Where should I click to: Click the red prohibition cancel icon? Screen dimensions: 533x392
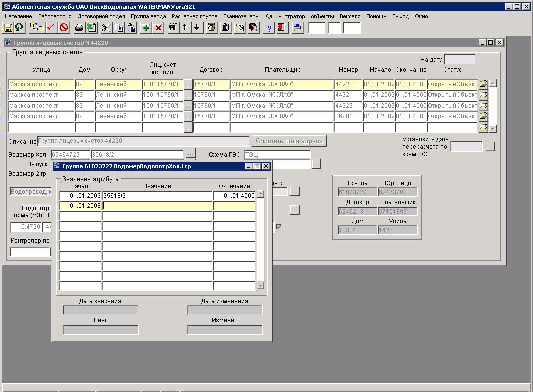64,28
